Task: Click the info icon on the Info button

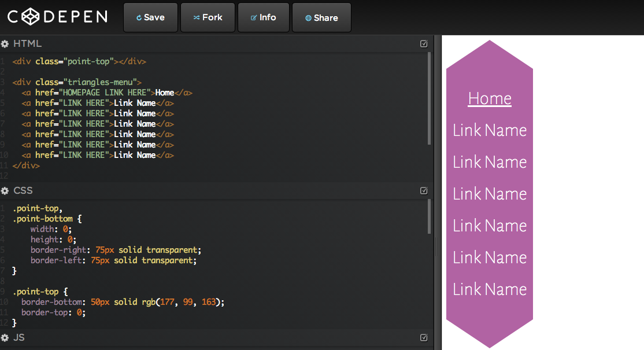Action: point(253,17)
